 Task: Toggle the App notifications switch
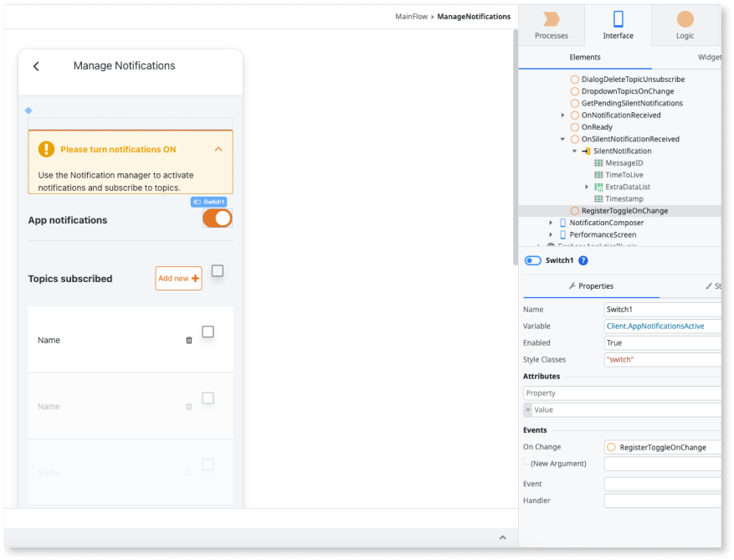coord(218,218)
